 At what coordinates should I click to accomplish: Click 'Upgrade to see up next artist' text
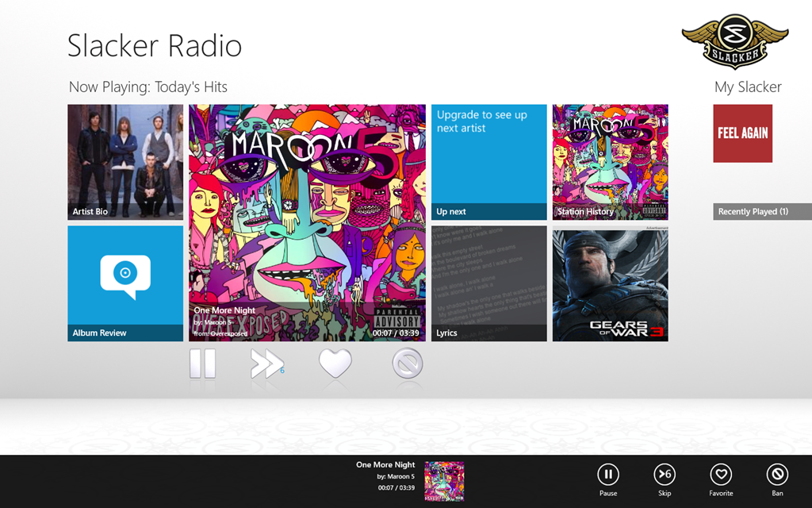481,121
